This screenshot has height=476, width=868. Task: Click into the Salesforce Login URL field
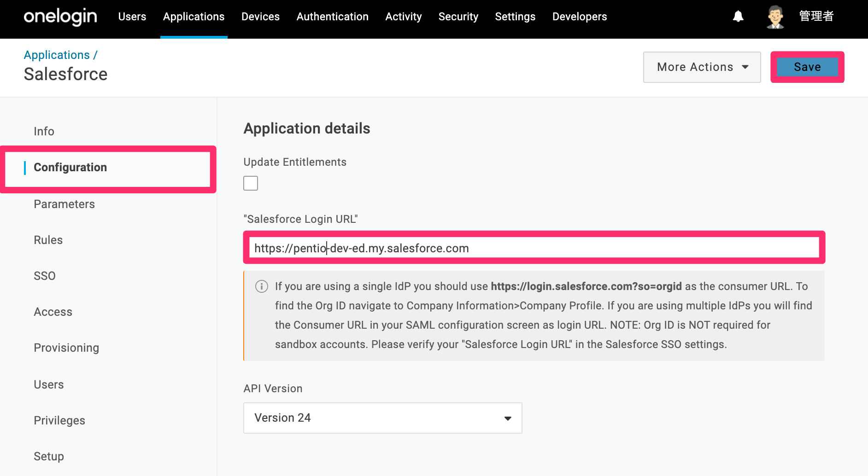point(534,248)
